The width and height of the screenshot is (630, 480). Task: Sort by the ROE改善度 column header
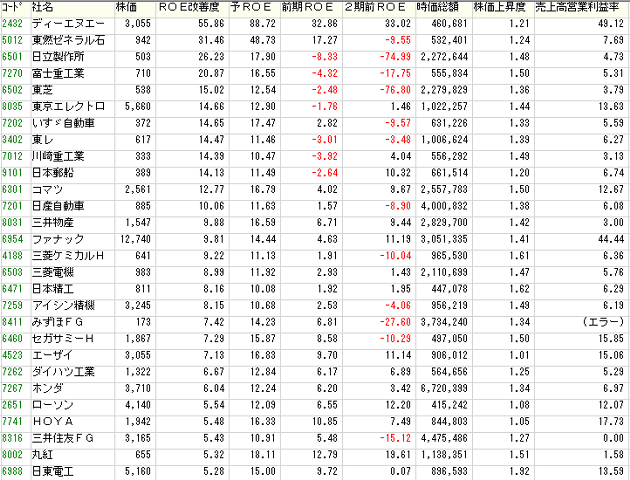(x=188, y=7)
